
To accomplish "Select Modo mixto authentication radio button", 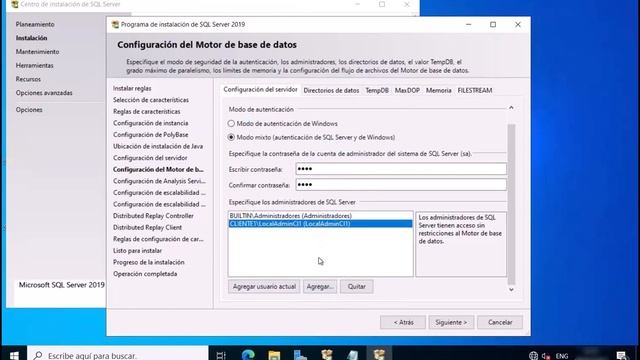I will point(231,137).
